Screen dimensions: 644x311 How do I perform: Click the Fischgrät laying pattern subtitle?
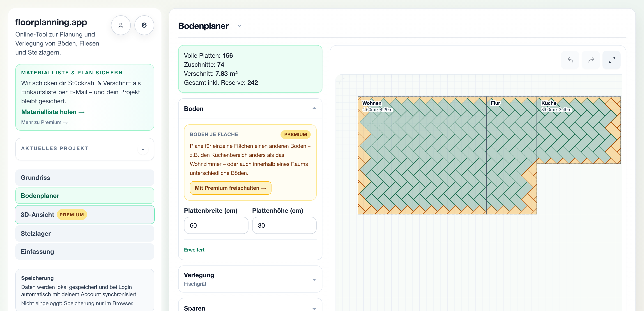coord(195,284)
